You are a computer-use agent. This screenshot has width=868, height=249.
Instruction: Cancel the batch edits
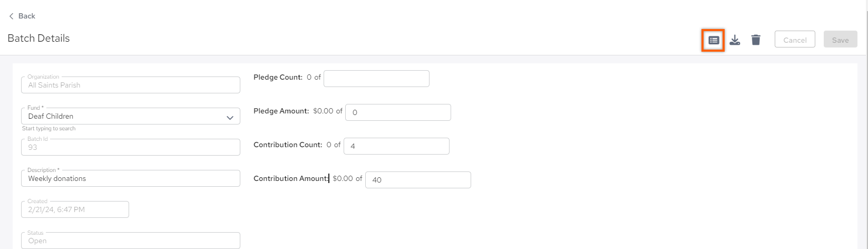tap(795, 40)
